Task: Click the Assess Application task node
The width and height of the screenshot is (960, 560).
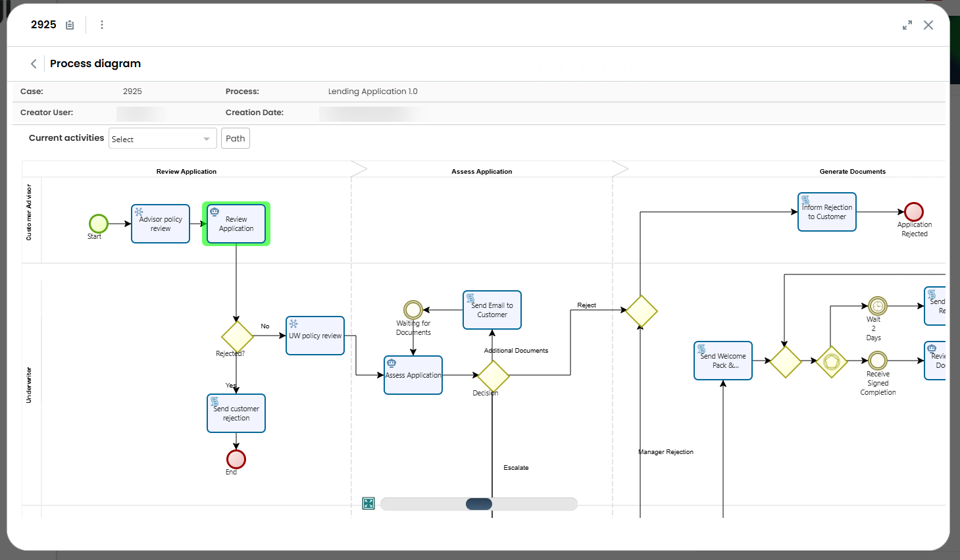Action: (x=413, y=374)
